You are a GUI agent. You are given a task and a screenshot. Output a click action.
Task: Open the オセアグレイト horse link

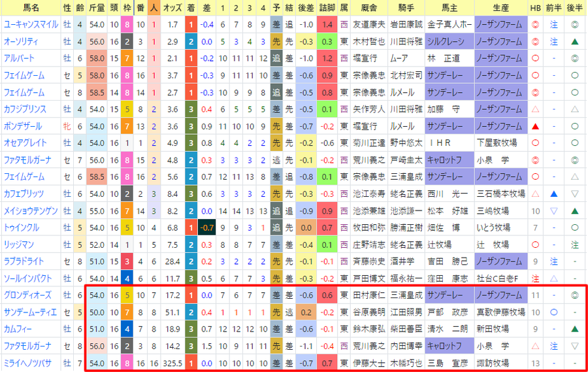tap(25, 143)
